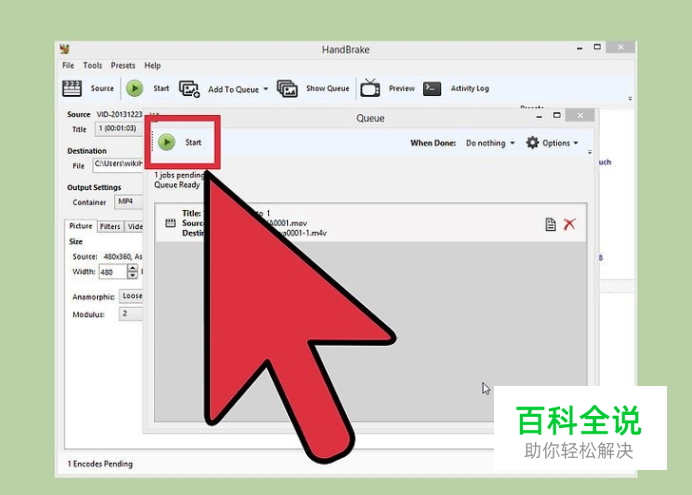
Task: Open the Title dropdown showing 1 (00:01:03)
Action: click(119, 128)
